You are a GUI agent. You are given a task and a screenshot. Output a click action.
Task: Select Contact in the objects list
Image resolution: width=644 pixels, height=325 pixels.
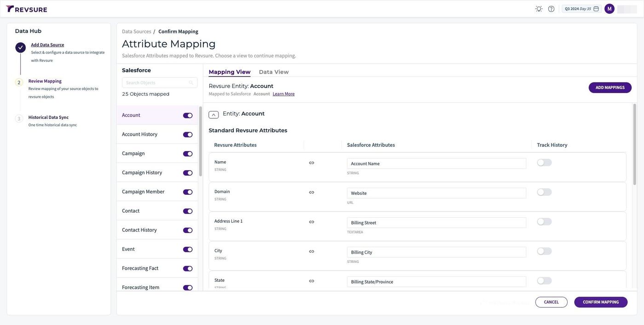tap(157, 211)
